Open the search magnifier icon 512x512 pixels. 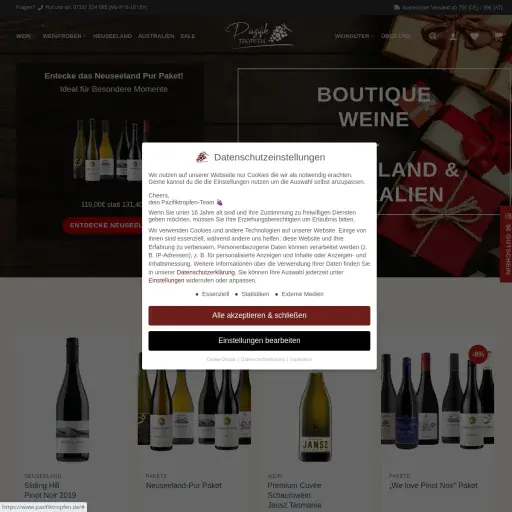pos(433,36)
